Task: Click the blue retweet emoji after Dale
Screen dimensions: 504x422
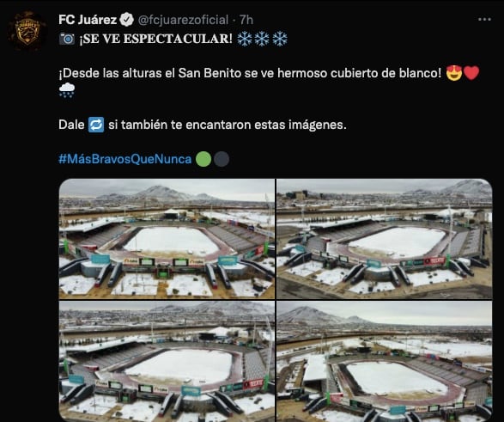Action: click(x=96, y=125)
